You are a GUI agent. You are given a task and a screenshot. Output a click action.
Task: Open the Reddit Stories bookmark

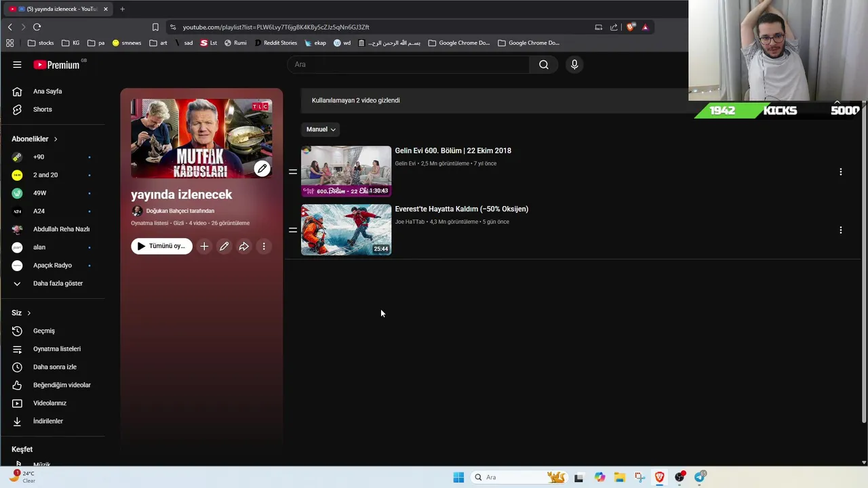click(x=276, y=43)
